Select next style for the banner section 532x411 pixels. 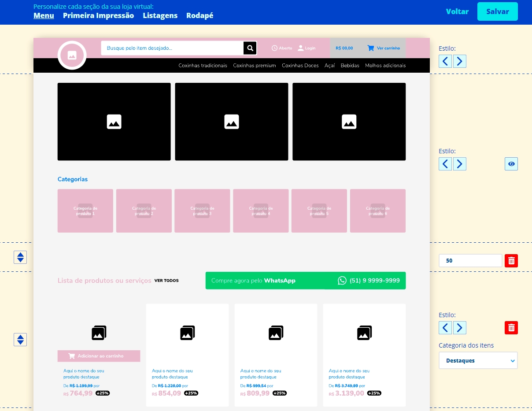[x=460, y=164]
